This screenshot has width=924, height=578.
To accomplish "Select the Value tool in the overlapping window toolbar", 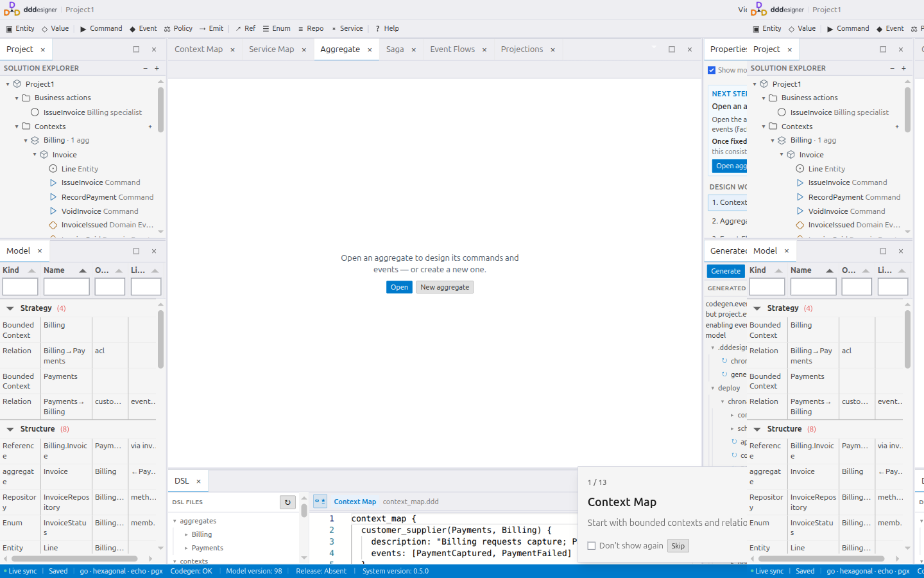I will [802, 28].
